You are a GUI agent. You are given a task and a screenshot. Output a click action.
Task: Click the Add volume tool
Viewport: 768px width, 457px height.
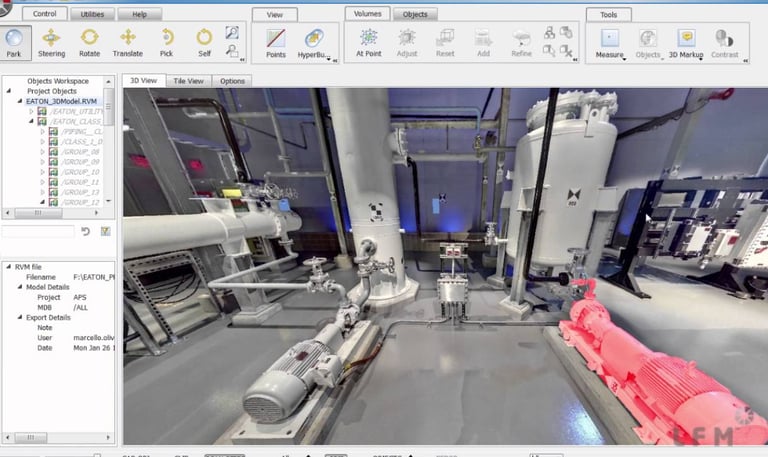point(483,43)
